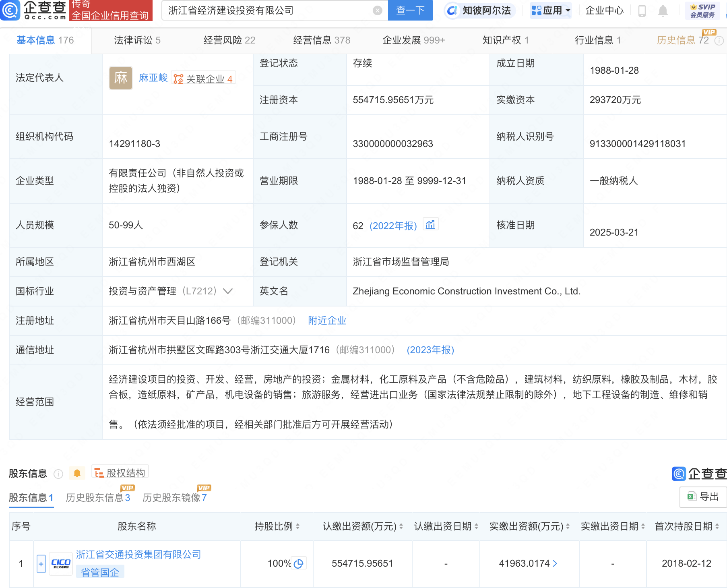
Task: Open the notifications bell in the header
Action: pos(663,10)
